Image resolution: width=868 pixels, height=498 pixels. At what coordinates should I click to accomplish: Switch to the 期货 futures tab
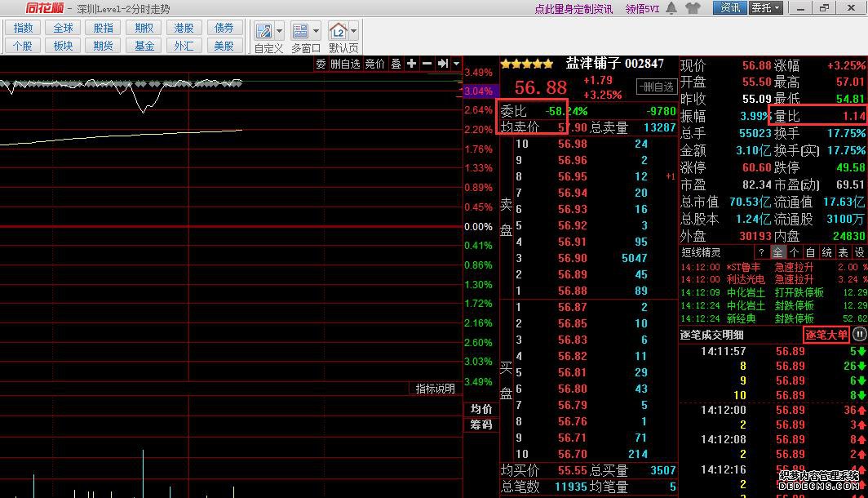pyautogui.click(x=103, y=46)
